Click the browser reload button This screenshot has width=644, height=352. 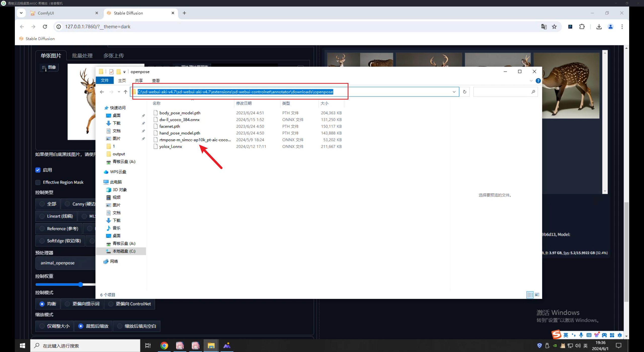[x=45, y=27]
